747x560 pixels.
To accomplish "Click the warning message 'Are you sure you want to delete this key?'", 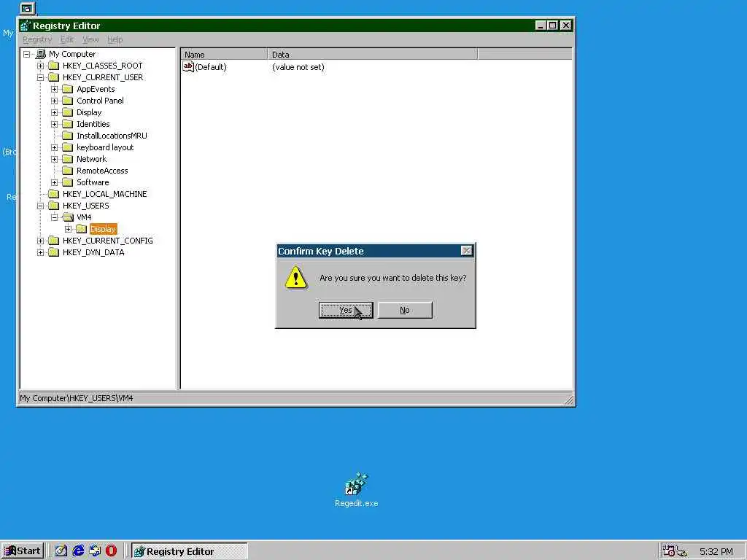I will (393, 278).
